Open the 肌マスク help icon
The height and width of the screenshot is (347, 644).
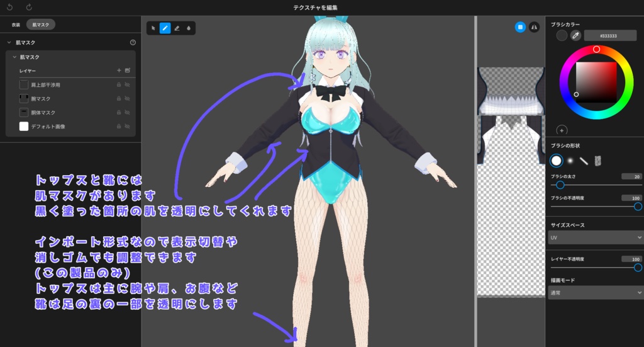tap(133, 42)
